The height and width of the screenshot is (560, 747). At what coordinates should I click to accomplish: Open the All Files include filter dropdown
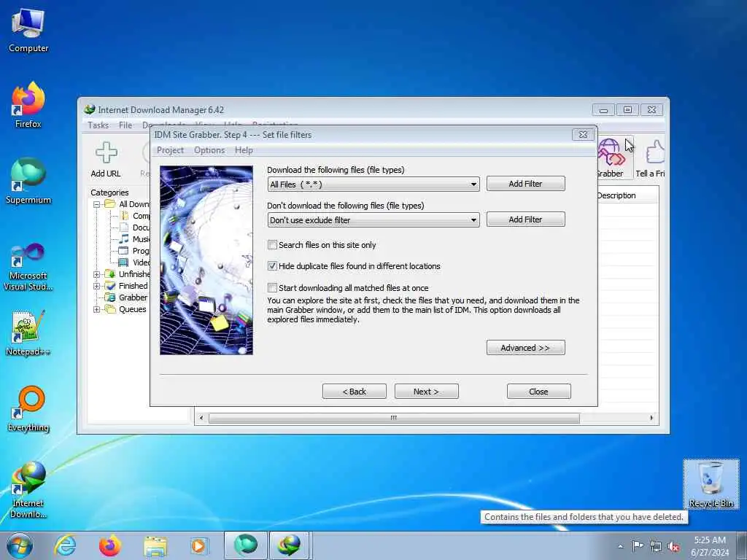(x=373, y=184)
